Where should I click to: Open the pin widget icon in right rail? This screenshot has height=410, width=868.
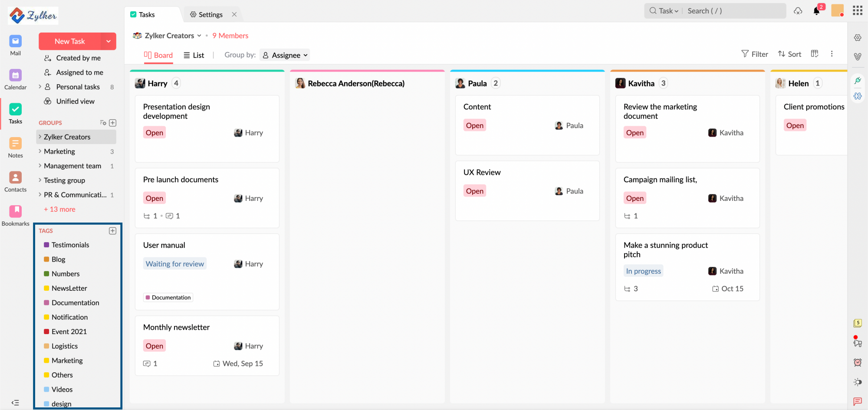(x=858, y=80)
